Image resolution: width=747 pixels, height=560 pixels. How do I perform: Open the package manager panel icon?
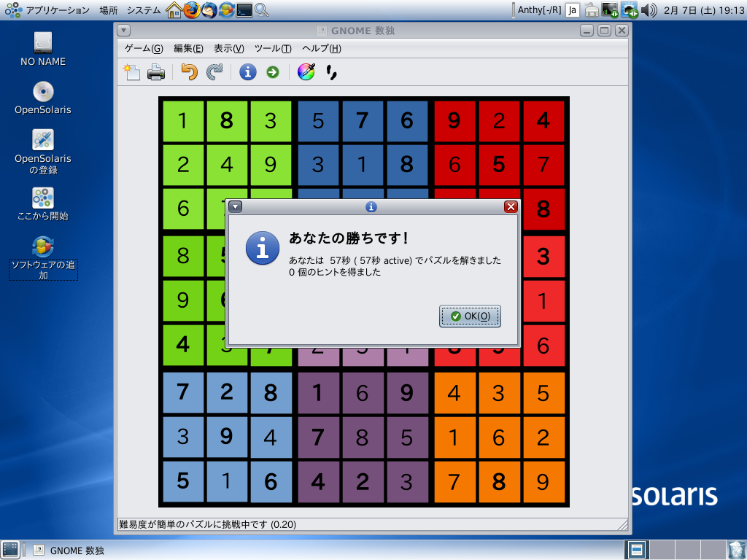(x=227, y=9)
